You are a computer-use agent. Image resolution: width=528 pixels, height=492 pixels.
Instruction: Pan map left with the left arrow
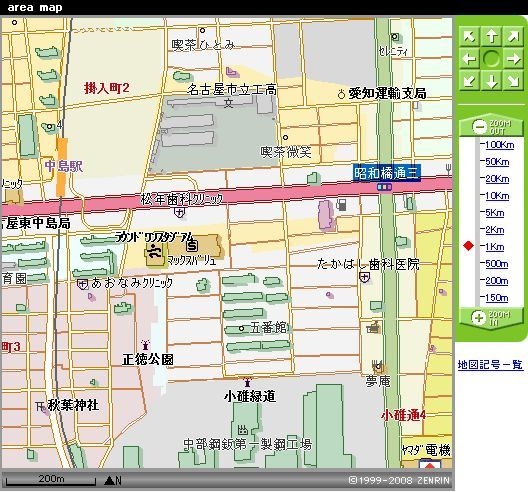tap(469, 59)
